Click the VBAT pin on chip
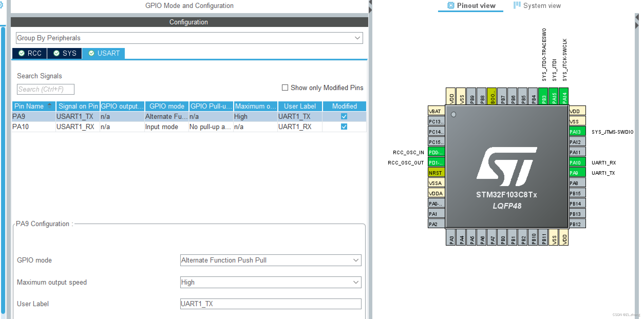This screenshot has width=644, height=319. click(x=436, y=111)
